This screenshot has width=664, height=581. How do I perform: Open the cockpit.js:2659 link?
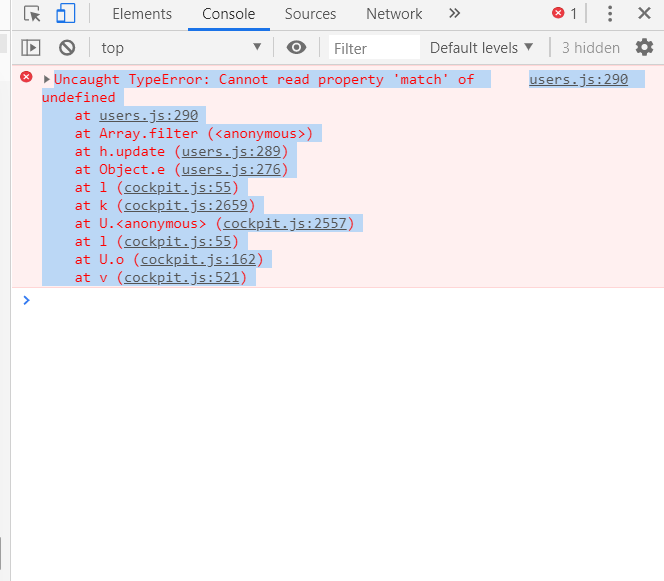186,205
